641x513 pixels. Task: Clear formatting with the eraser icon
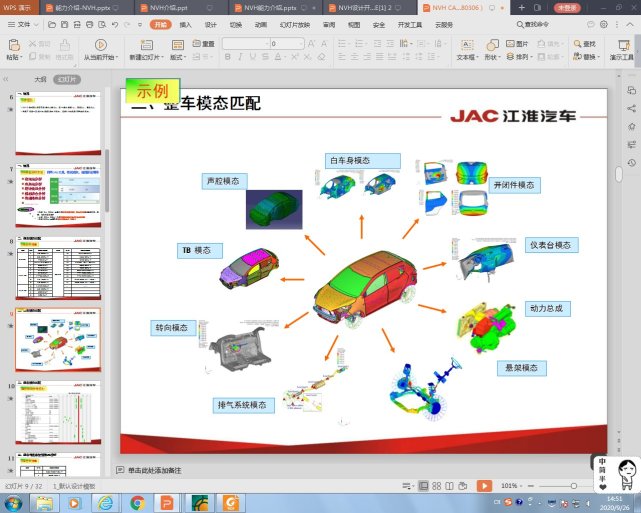(x=322, y=57)
